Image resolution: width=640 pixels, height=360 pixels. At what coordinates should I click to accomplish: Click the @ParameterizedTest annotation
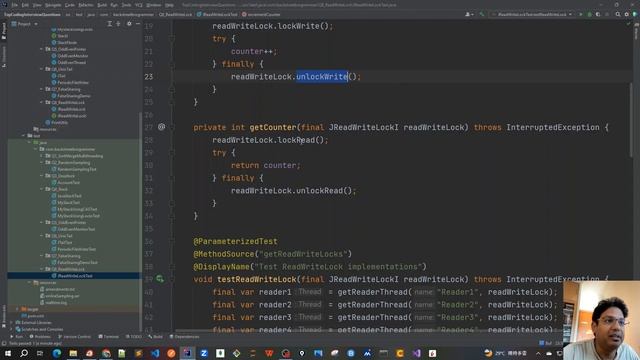(x=236, y=241)
